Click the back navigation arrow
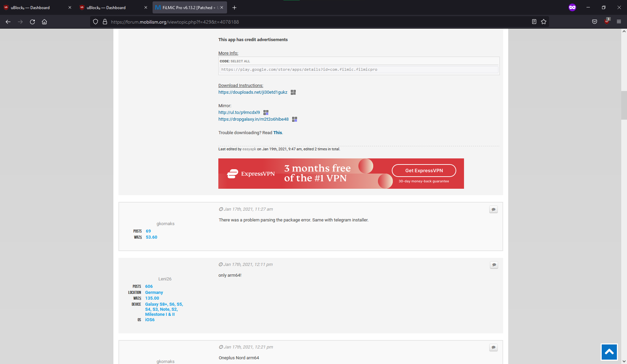This screenshot has width=627, height=364. click(8, 22)
